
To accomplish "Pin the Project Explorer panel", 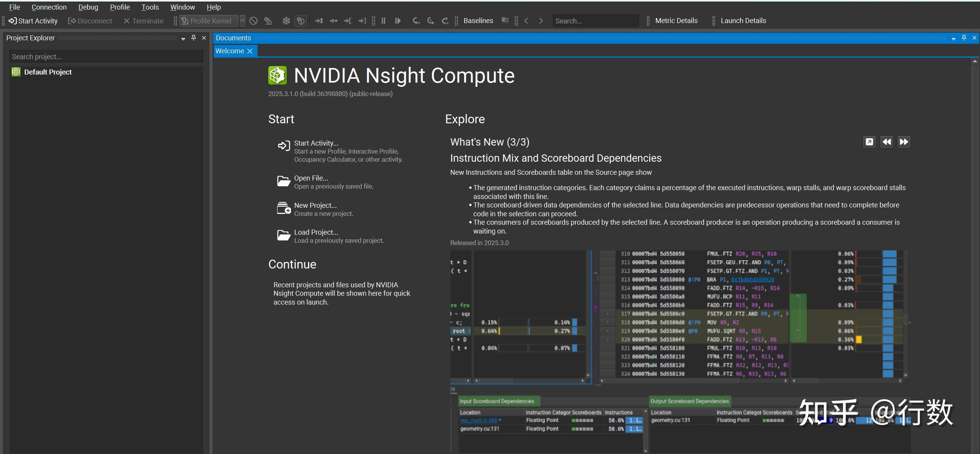I will pyautogui.click(x=193, y=38).
